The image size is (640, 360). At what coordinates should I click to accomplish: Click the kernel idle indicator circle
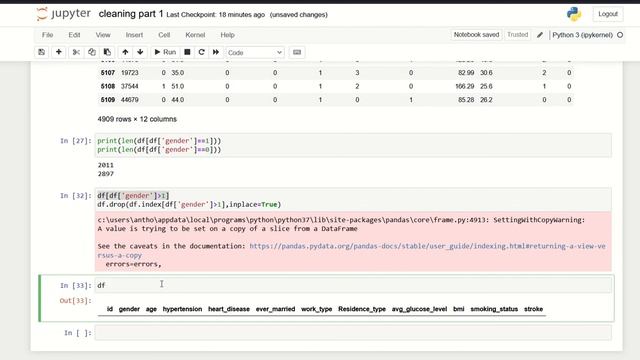[620, 35]
